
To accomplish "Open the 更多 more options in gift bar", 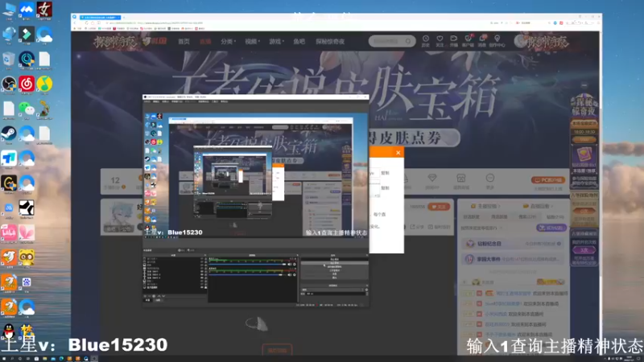I will pos(489,180).
